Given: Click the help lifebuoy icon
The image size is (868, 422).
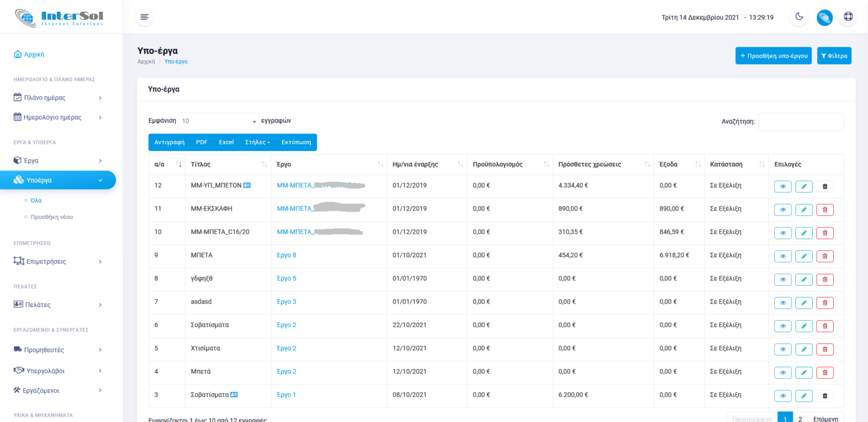Looking at the screenshot, I should 848,17.
